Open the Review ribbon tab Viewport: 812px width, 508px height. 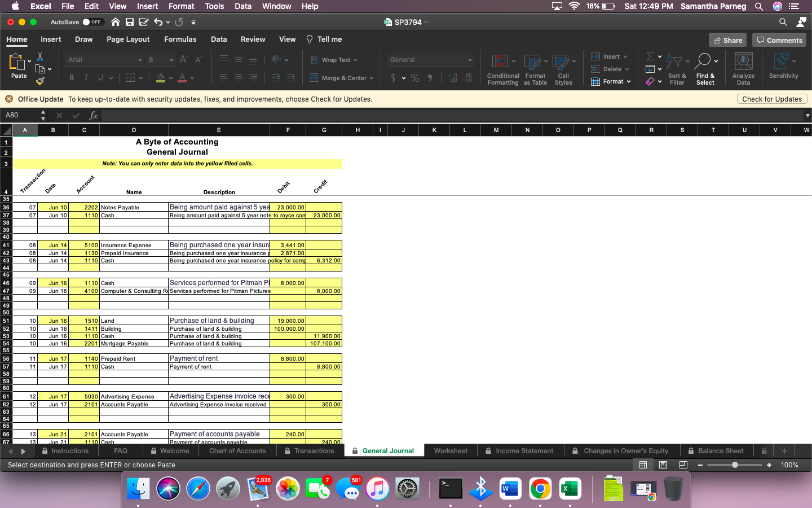point(253,40)
